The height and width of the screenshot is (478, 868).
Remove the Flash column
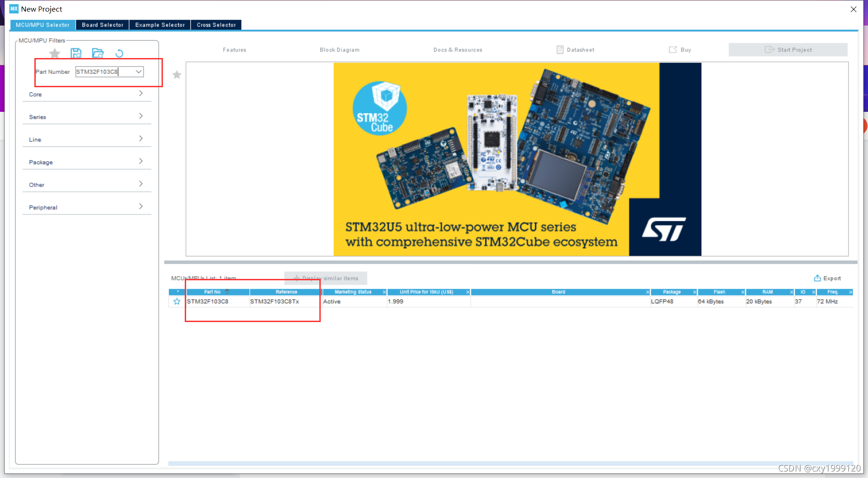click(x=743, y=292)
